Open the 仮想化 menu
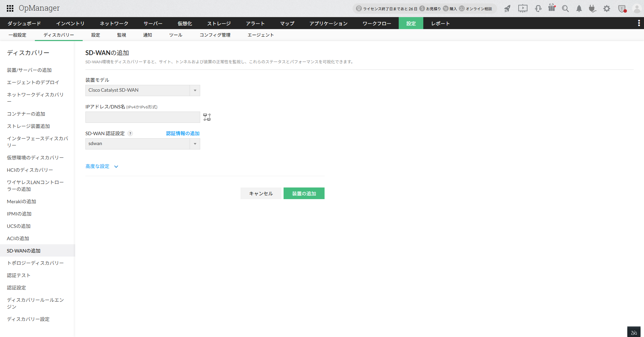 pyautogui.click(x=185, y=23)
